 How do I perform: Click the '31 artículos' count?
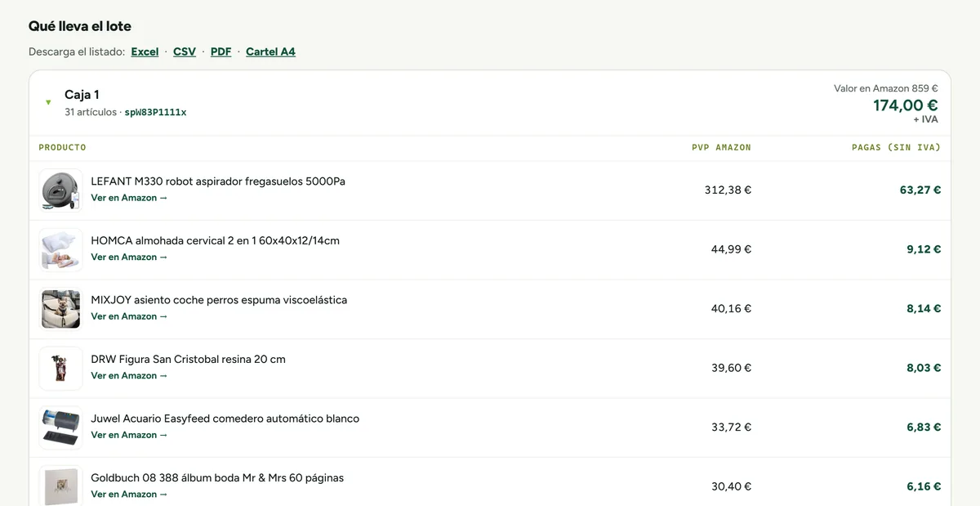coord(91,112)
